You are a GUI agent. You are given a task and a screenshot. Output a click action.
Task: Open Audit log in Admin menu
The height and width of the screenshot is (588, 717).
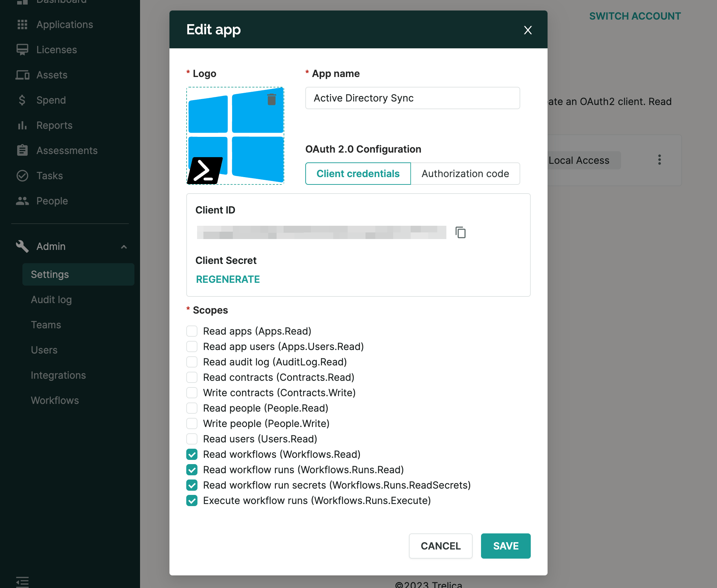[51, 300]
